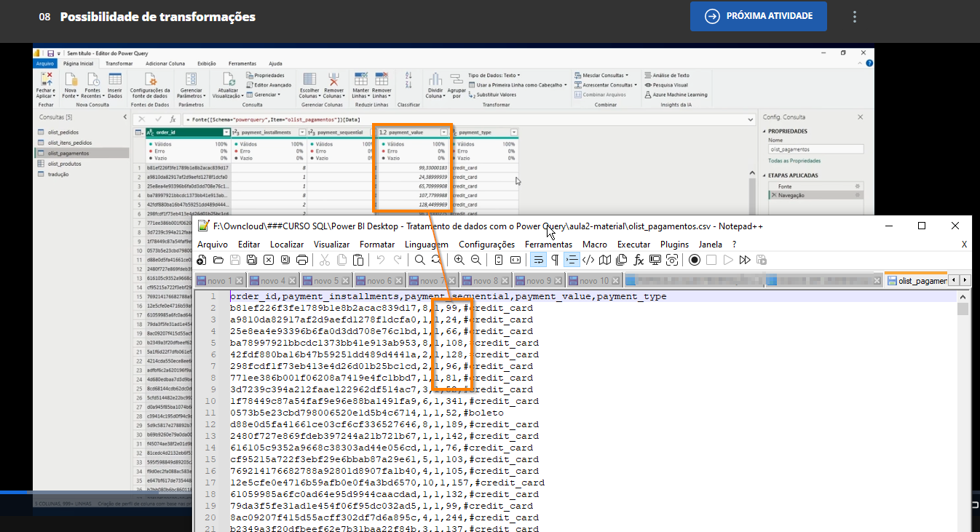
Task: Click New document icon in Notepad++ toolbar
Action: pos(202,260)
